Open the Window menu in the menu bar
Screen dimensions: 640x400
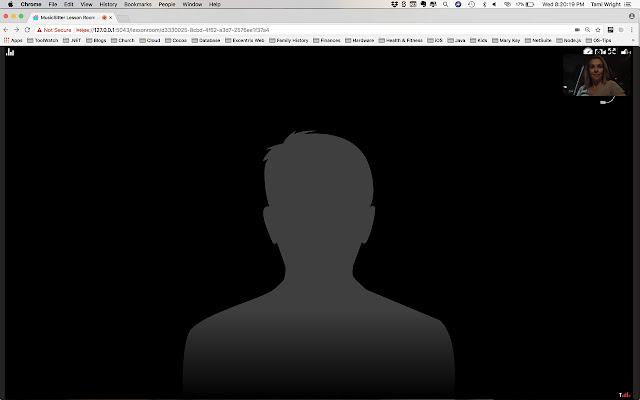pyautogui.click(x=192, y=4)
